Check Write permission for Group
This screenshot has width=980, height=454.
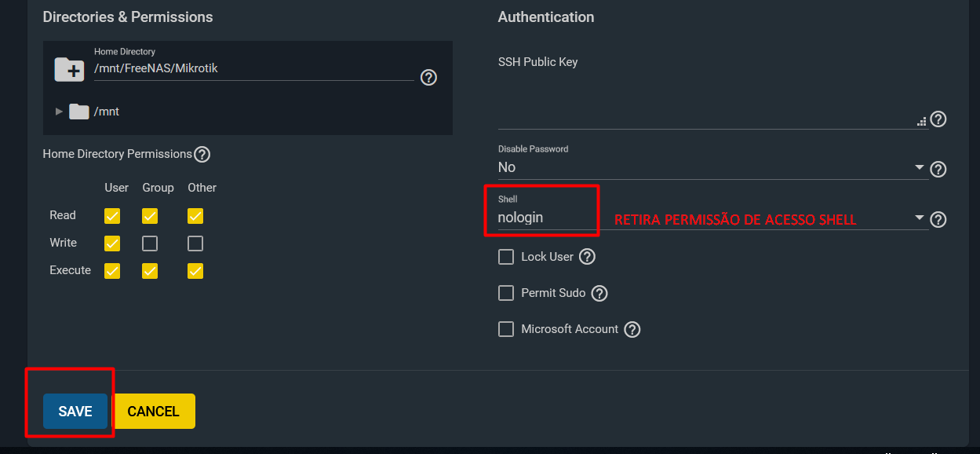pos(150,243)
